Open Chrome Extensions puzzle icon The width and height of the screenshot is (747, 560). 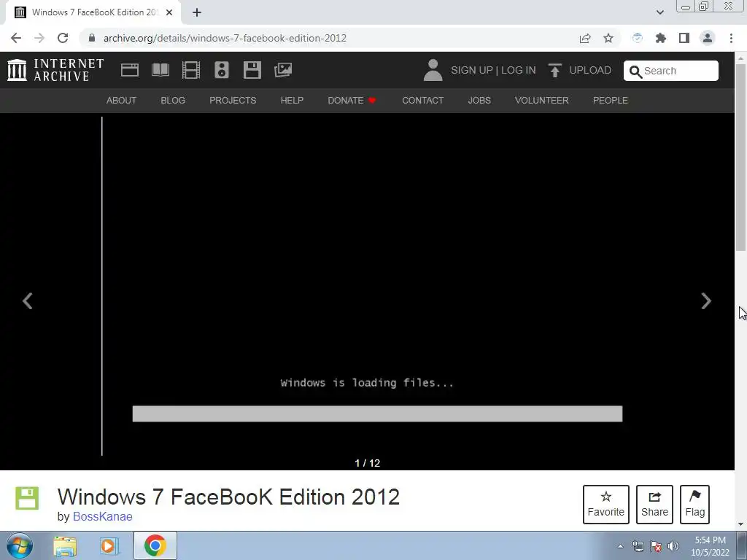[661, 38]
